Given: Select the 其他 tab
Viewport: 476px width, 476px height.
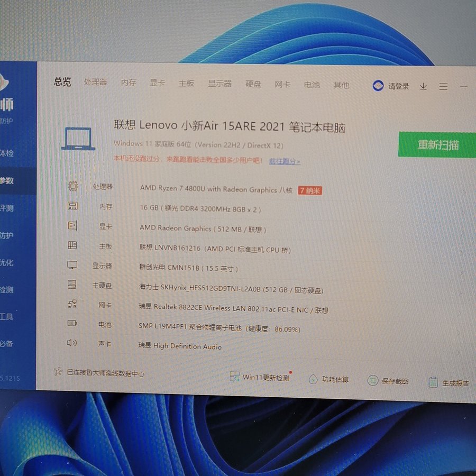Looking at the screenshot, I should (341, 85).
